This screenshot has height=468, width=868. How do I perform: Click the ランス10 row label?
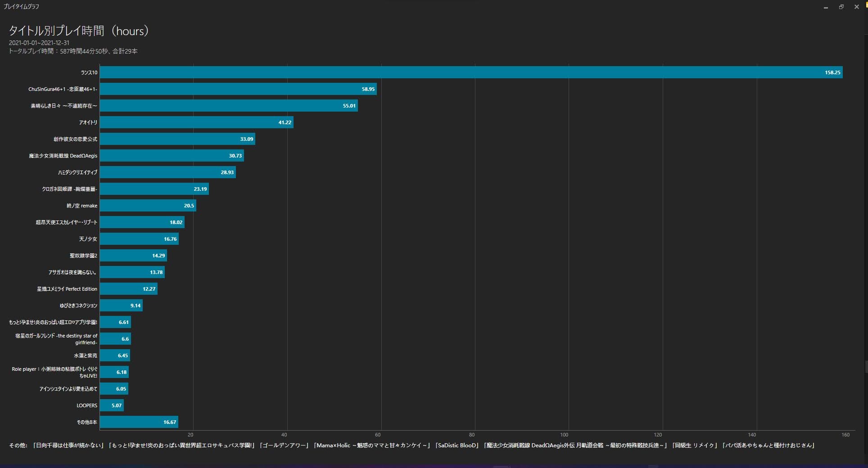[89, 72]
